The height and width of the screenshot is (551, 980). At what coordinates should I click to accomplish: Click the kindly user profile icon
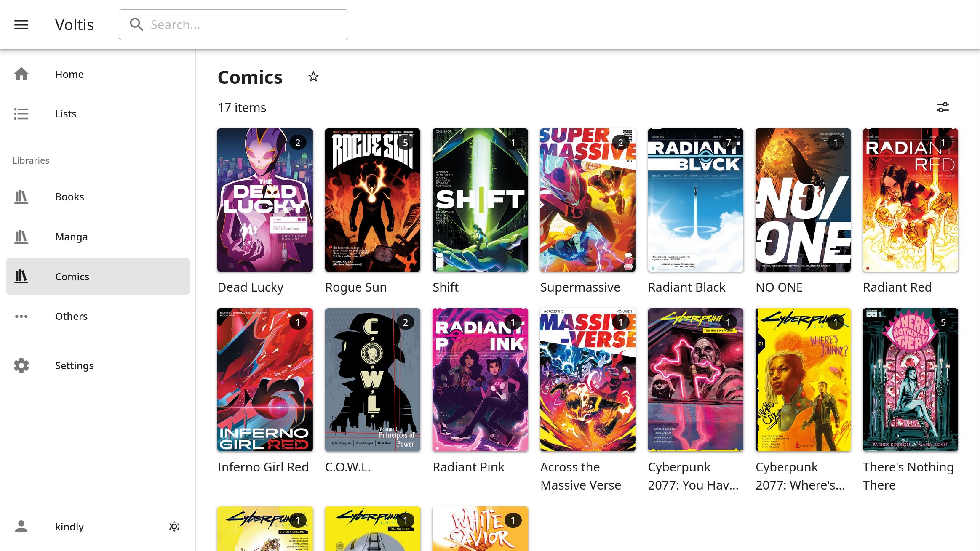click(x=21, y=527)
